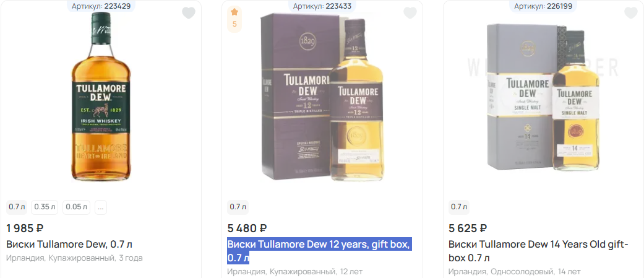The width and height of the screenshot is (644, 278).
Task: Click article number 223429 label
Action: coord(101,6)
